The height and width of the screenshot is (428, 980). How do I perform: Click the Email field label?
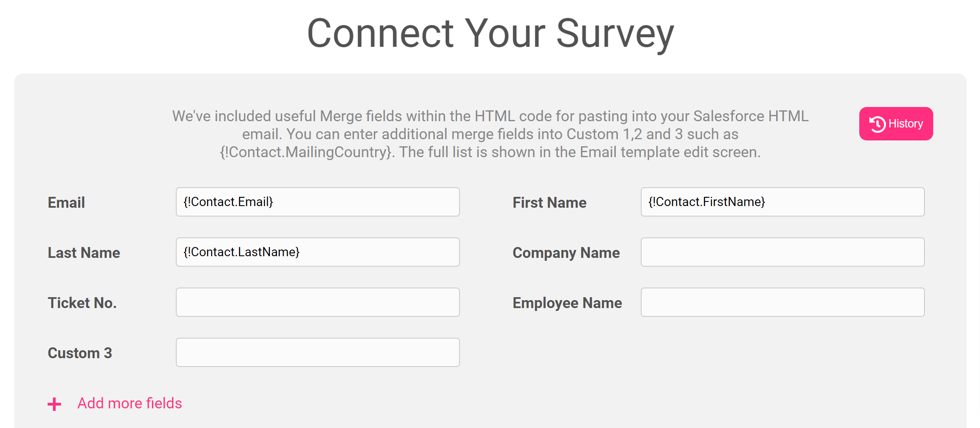66,203
